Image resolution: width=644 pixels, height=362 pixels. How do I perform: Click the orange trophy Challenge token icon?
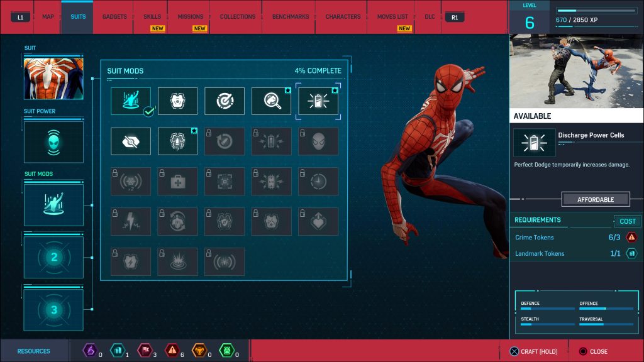pyautogui.click(x=199, y=351)
